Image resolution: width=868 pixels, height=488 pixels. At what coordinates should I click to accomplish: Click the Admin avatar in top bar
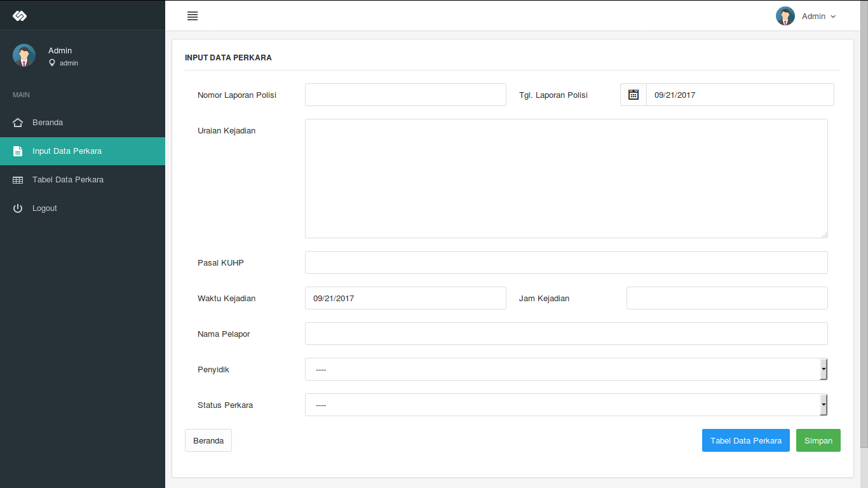pos(785,16)
